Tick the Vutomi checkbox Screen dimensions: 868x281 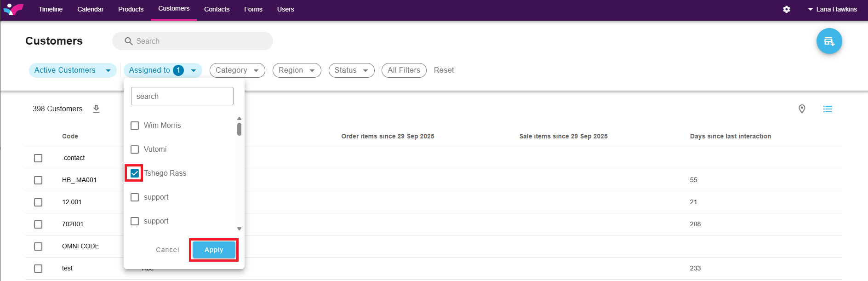[x=135, y=149]
